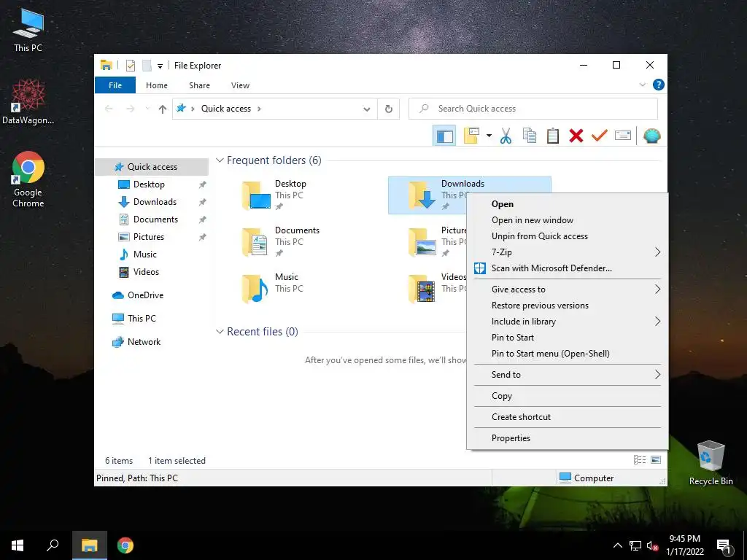The width and height of the screenshot is (747, 560).
Task: Click the Search Quick access field
Action: (x=533, y=109)
